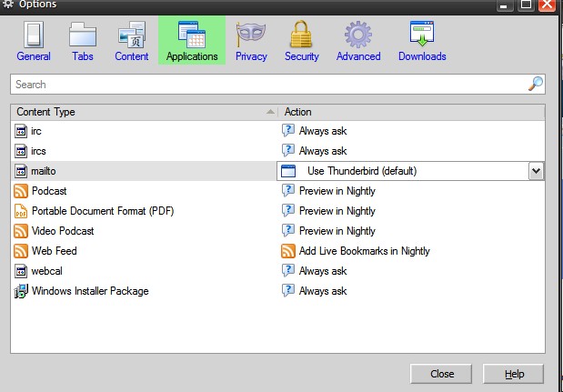Select the Privacy mask icon
Viewport: 563px width, 392px height.
[251, 36]
